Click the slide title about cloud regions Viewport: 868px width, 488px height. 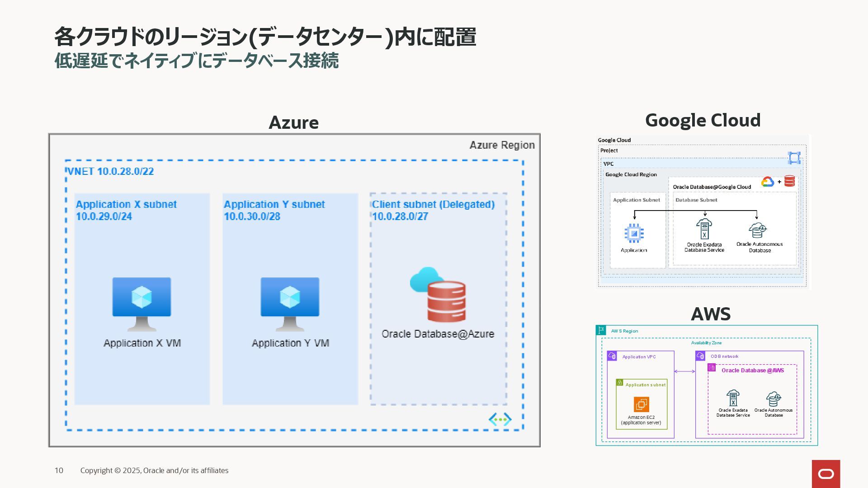(265, 37)
